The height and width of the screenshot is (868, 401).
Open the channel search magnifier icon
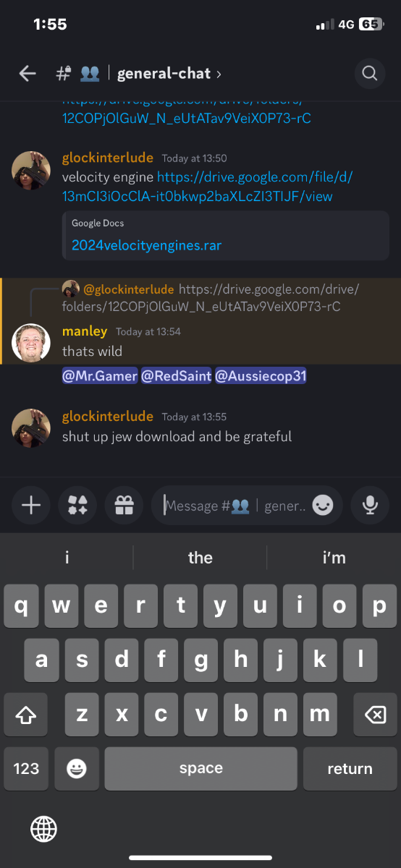pyautogui.click(x=370, y=73)
